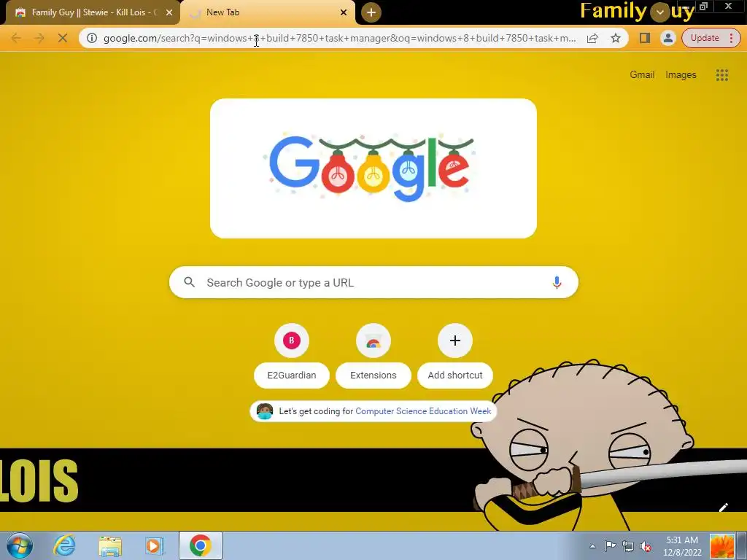Open the Chrome profile avatar
The width and height of the screenshot is (747, 560).
click(668, 38)
